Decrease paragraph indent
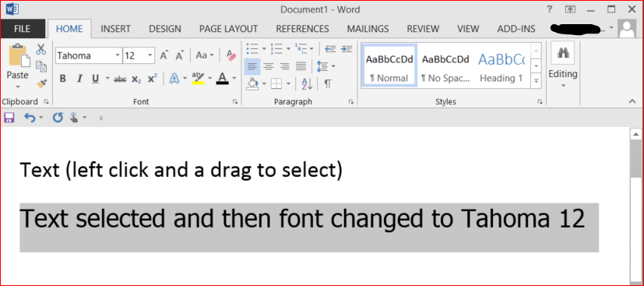 click(x=330, y=49)
